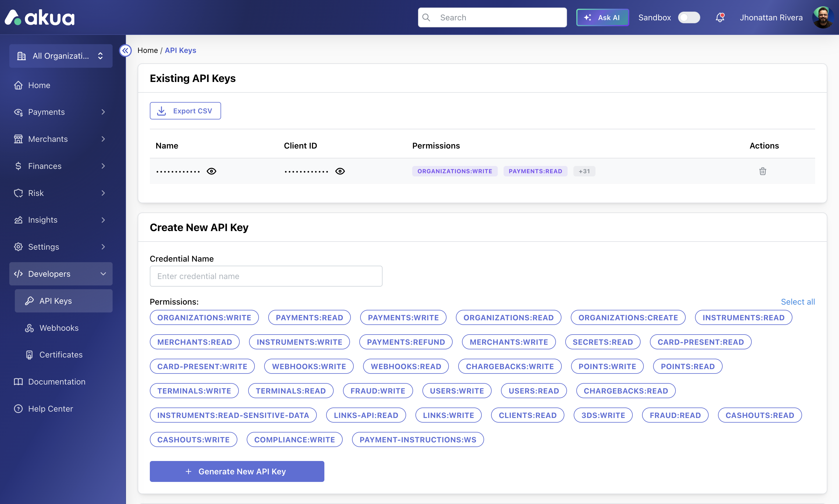This screenshot has width=839, height=504.
Task: Open the All Organizations selector
Action: [x=61, y=56]
